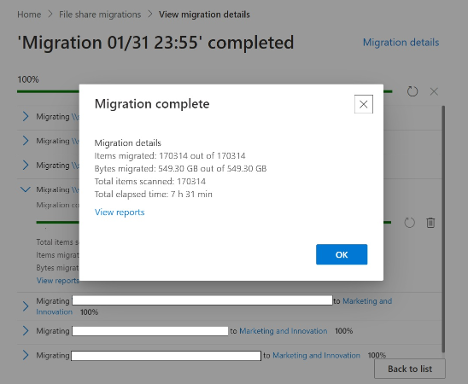Delete the expanded migration task via trash icon

431,222
